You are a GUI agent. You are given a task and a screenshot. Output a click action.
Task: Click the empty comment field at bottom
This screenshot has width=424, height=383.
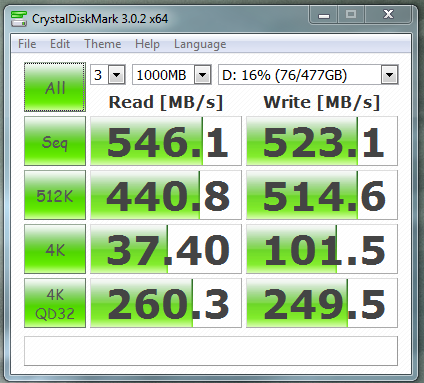click(211, 351)
